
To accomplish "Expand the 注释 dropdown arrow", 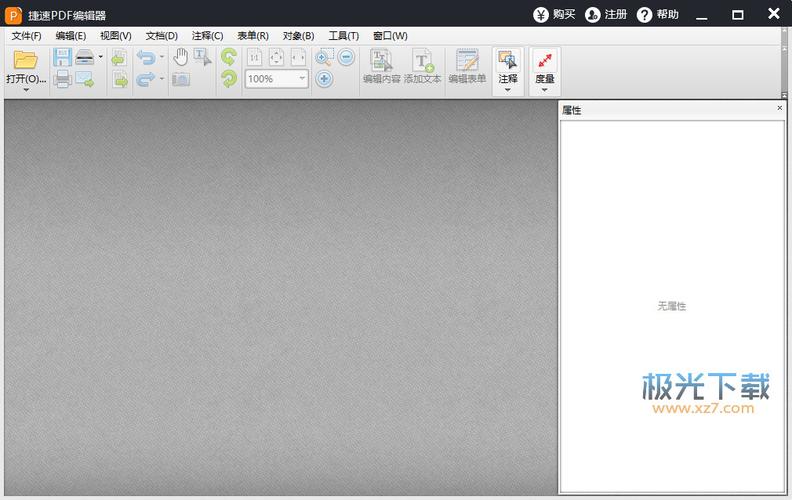I will point(508,90).
